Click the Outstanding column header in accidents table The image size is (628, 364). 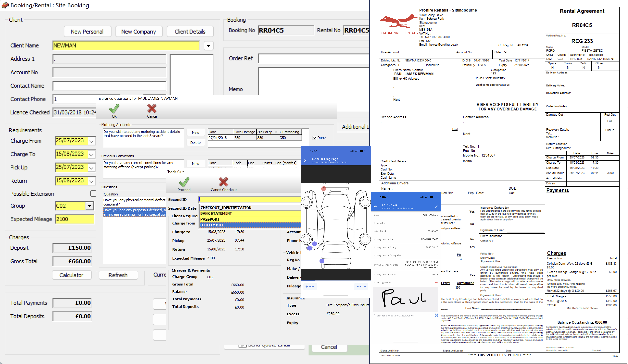290,132
